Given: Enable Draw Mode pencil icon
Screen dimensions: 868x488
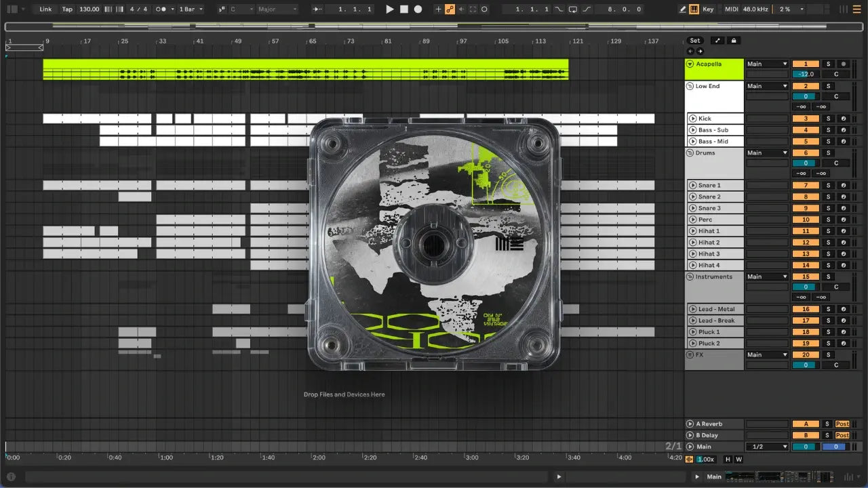Looking at the screenshot, I should pos(683,9).
